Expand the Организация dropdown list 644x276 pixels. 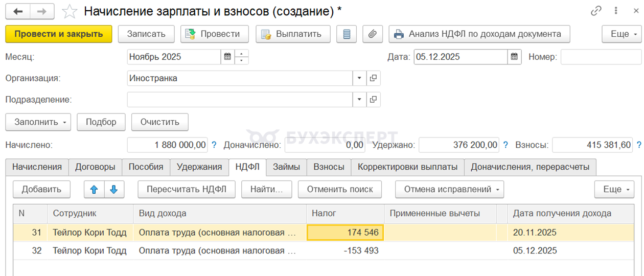[359, 78]
